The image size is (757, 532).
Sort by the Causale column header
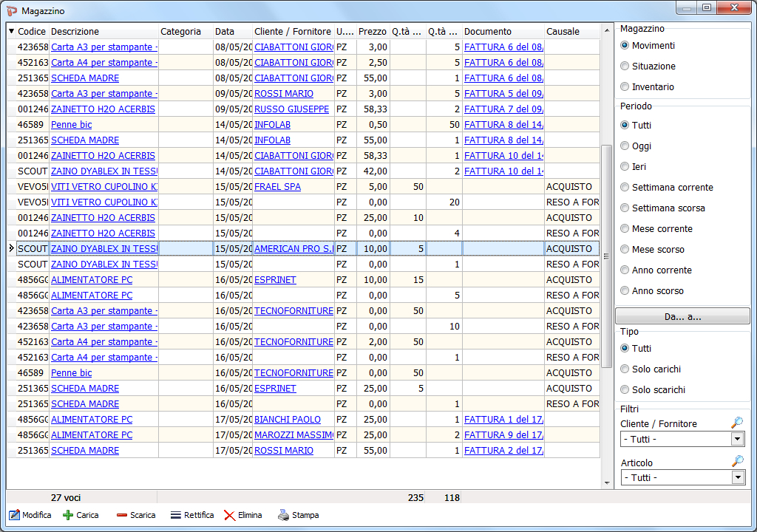click(x=572, y=31)
